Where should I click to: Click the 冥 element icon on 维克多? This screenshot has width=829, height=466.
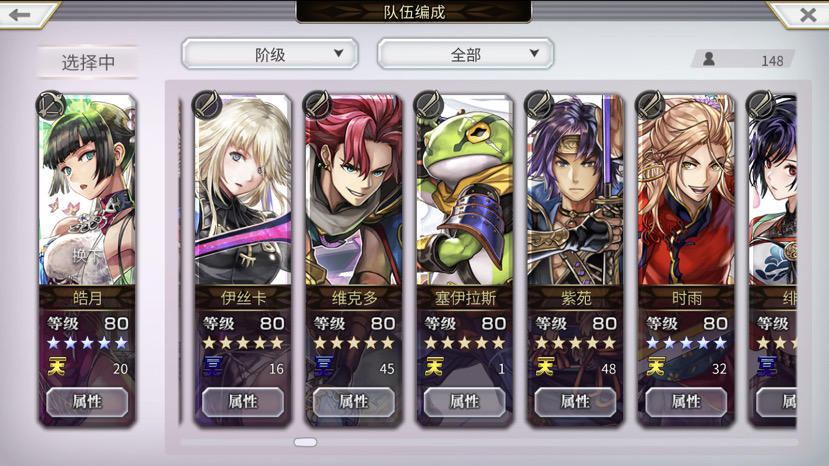324,366
